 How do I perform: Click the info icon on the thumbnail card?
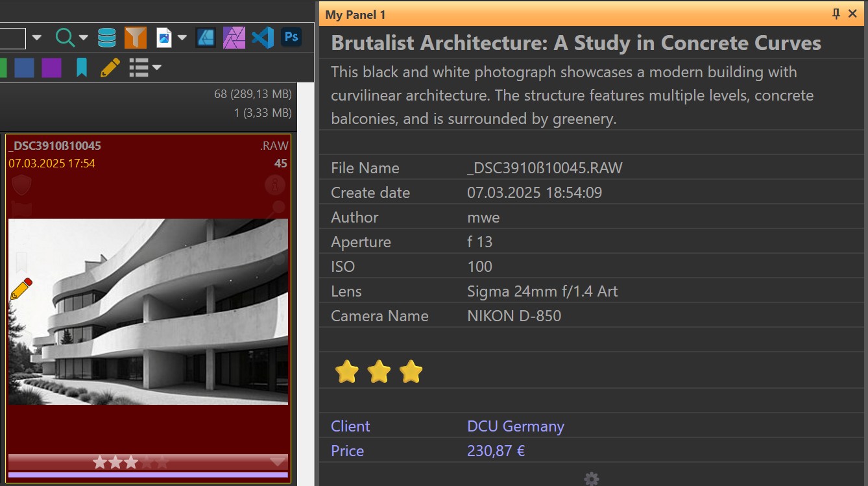[275, 185]
